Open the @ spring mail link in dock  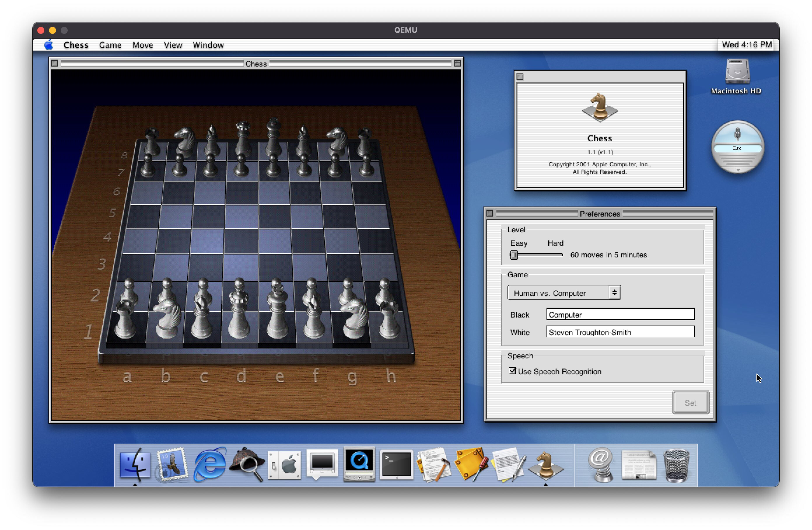pos(601,465)
